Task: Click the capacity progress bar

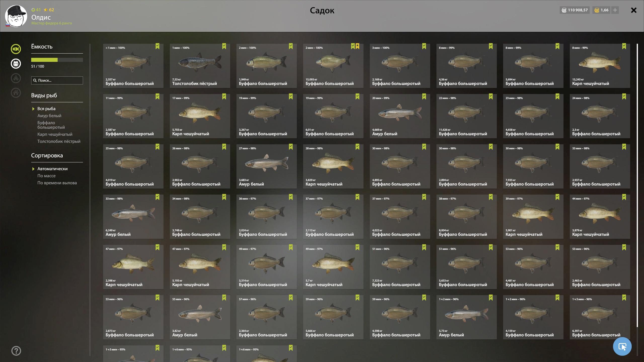Action: 57,60
